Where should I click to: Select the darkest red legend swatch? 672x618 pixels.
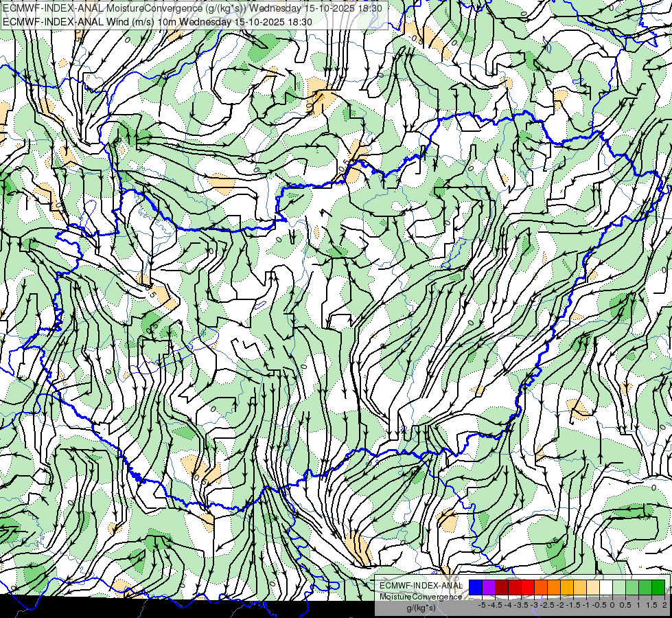coord(502,587)
